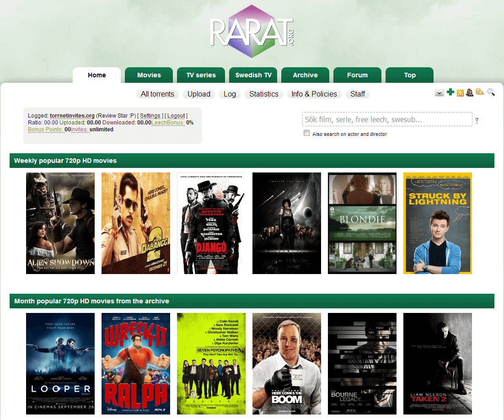Click the search help question mark
The image size is (504, 420).
[x=477, y=120]
